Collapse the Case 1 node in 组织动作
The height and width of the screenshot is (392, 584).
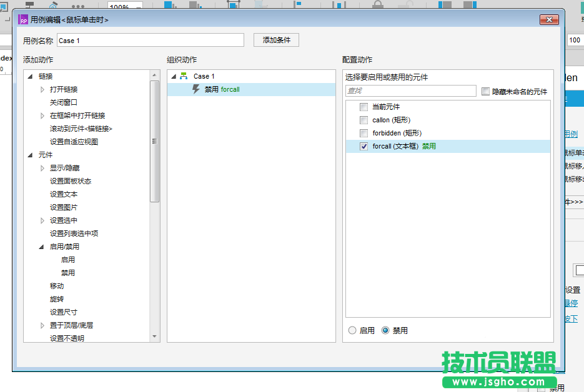[x=174, y=76]
